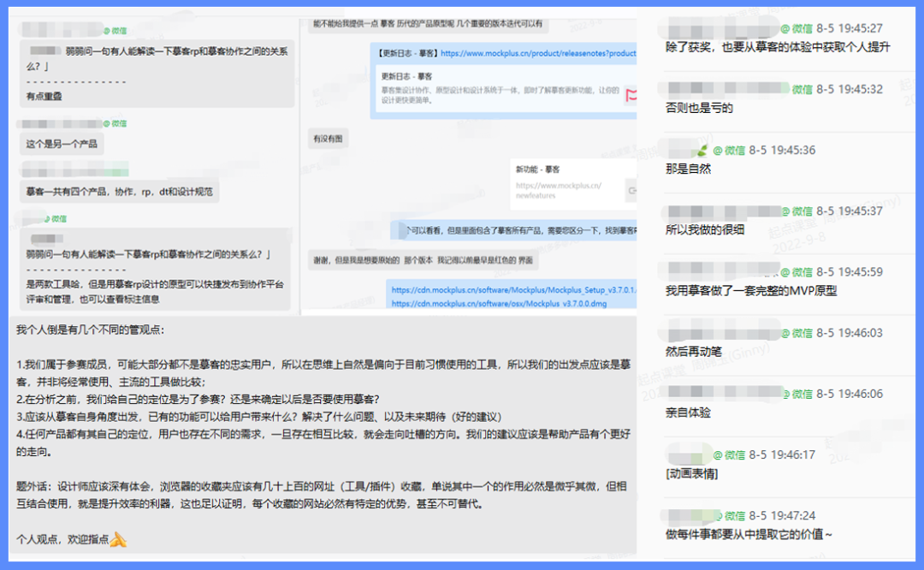This screenshot has height=570, width=924.
Task: Select the reply text 有点重叠
Action: (44, 96)
